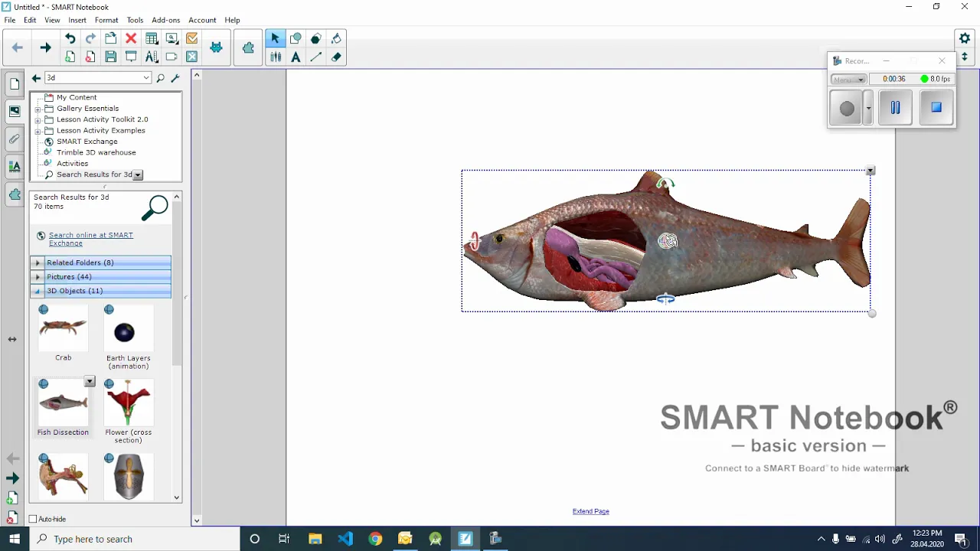The width and height of the screenshot is (980, 551).
Task: Expand the Related Folders (8) section
Action: pyautogui.click(x=38, y=262)
